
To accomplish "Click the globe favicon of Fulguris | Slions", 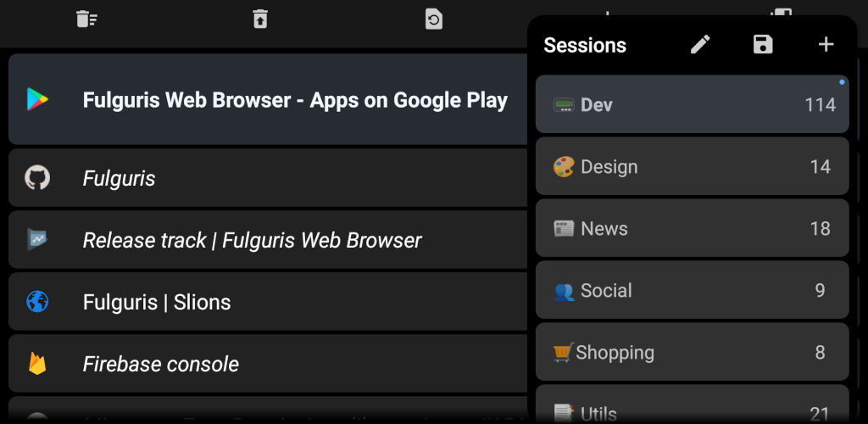I will pos(37,302).
